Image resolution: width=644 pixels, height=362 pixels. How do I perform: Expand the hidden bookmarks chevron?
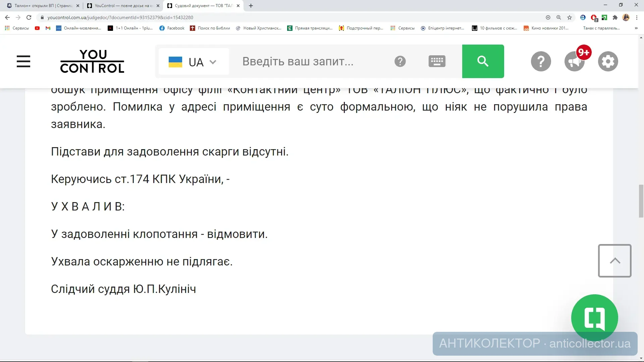(636, 28)
